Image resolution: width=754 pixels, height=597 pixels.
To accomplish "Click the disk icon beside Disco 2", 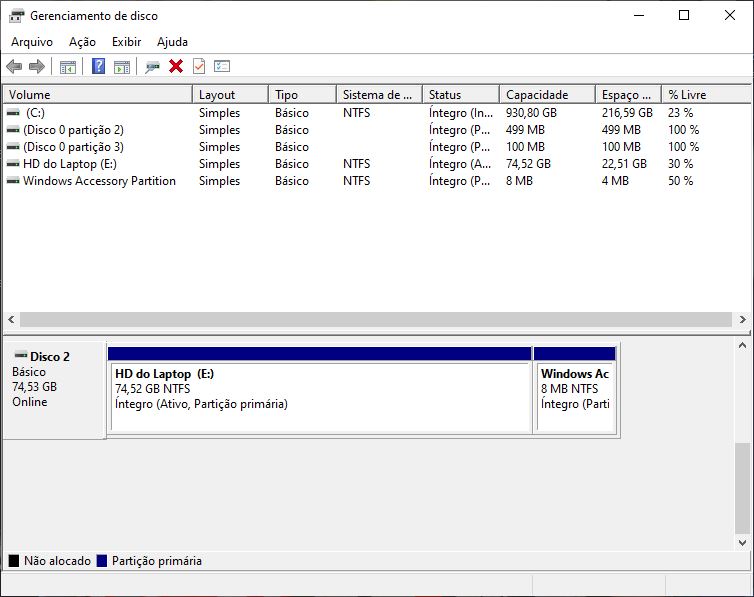I will click(x=21, y=356).
